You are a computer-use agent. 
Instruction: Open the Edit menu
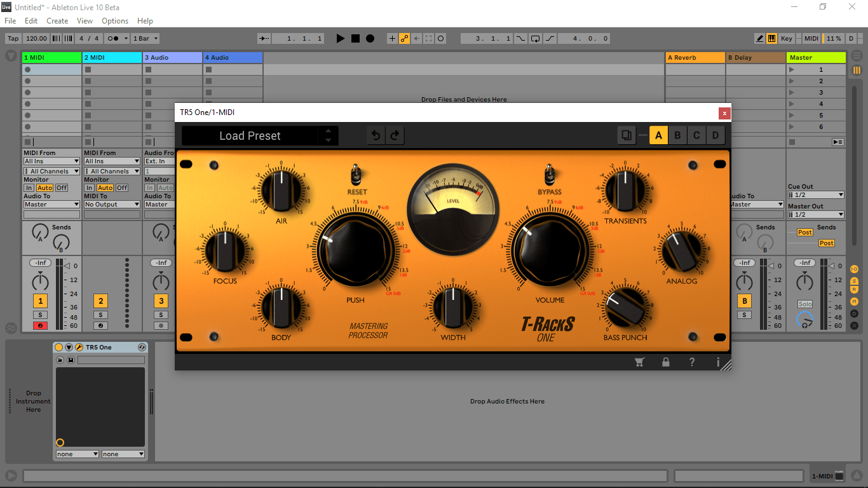[31, 21]
